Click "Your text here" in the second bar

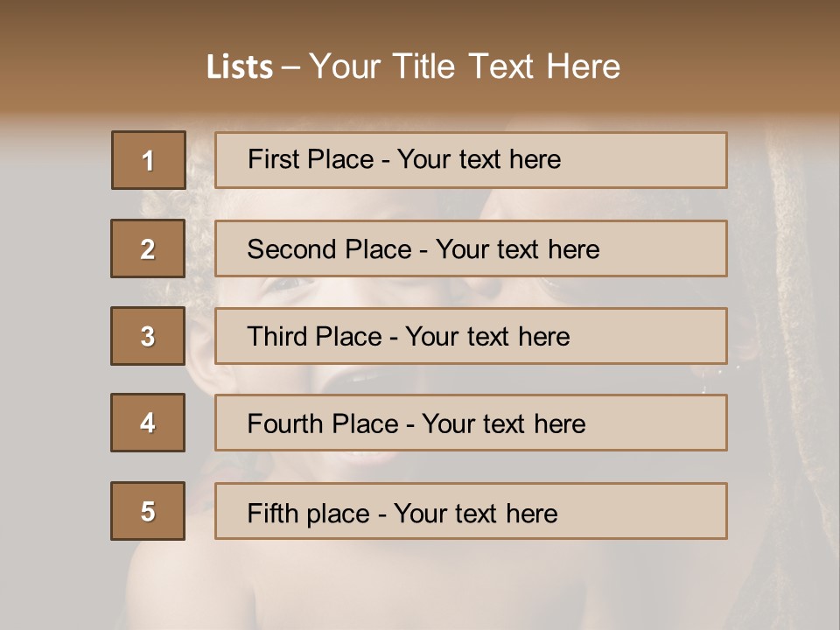(x=517, y=249)
